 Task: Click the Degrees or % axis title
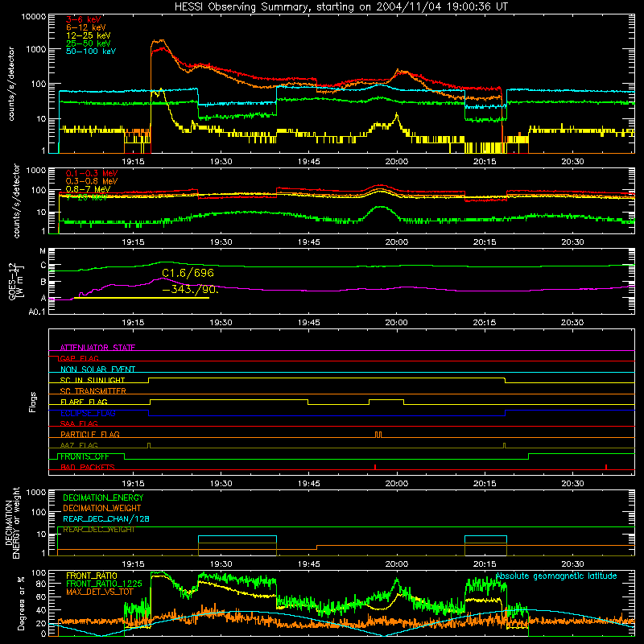(x=21, y=603)
